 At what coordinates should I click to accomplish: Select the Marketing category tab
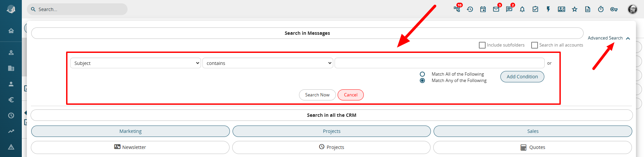point(131,131)
